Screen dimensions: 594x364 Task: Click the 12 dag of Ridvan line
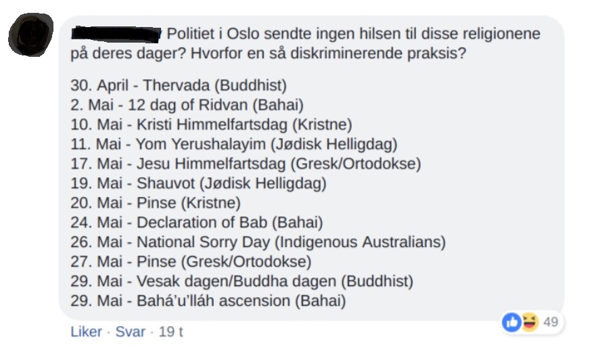187,106
